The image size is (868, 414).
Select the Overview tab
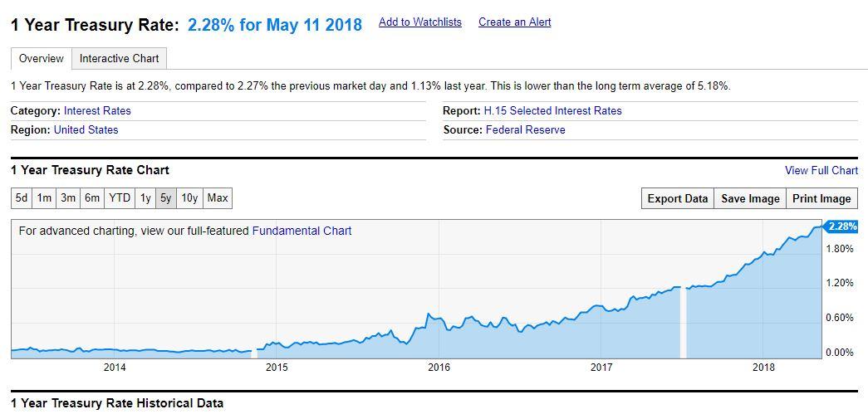42,59
